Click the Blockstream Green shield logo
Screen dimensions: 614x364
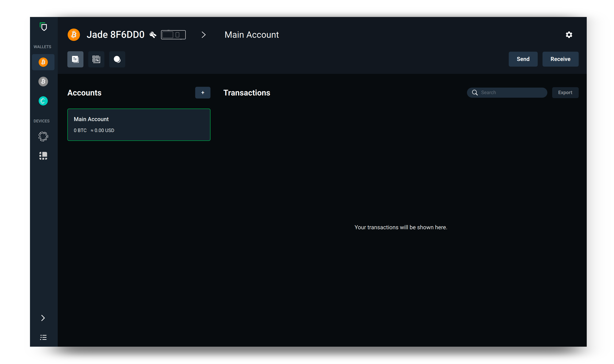click(43, 27)
